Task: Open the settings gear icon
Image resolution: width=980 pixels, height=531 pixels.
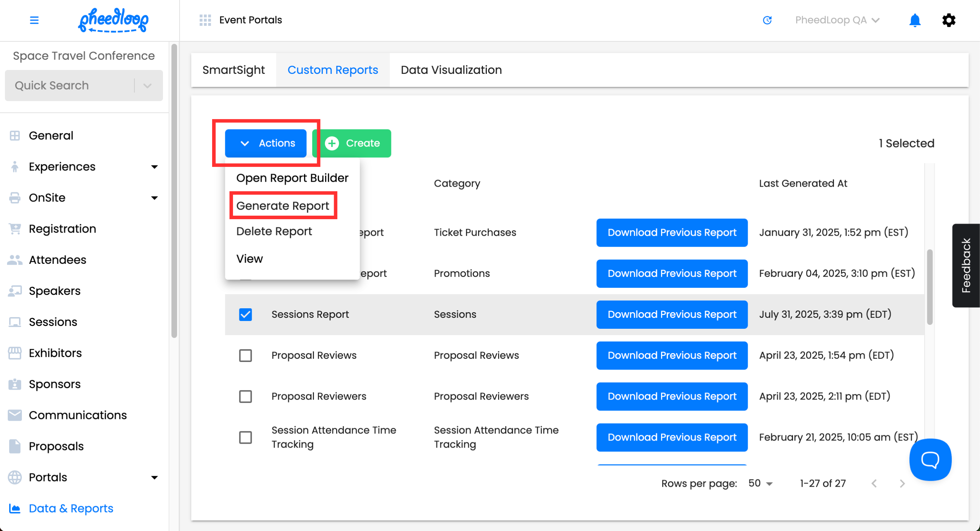Action: (949, 20)
